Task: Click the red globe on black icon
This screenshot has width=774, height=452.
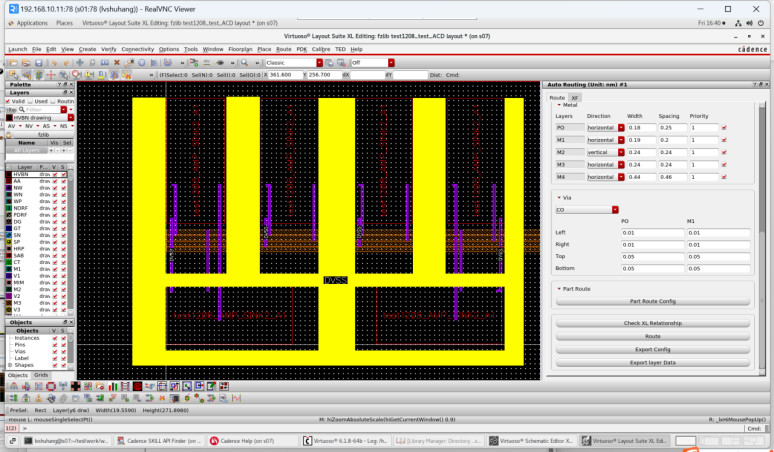Action: pyautogui.click(x=137, y=386)
